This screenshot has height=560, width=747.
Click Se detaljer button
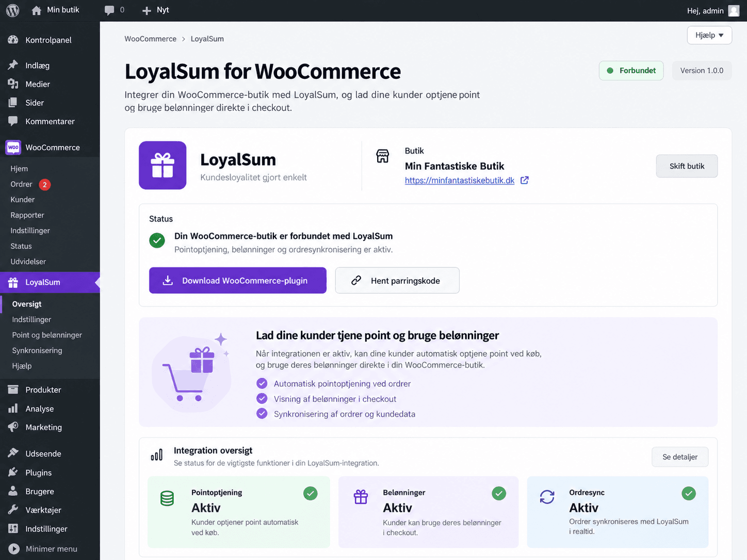(x=680, y=457)
